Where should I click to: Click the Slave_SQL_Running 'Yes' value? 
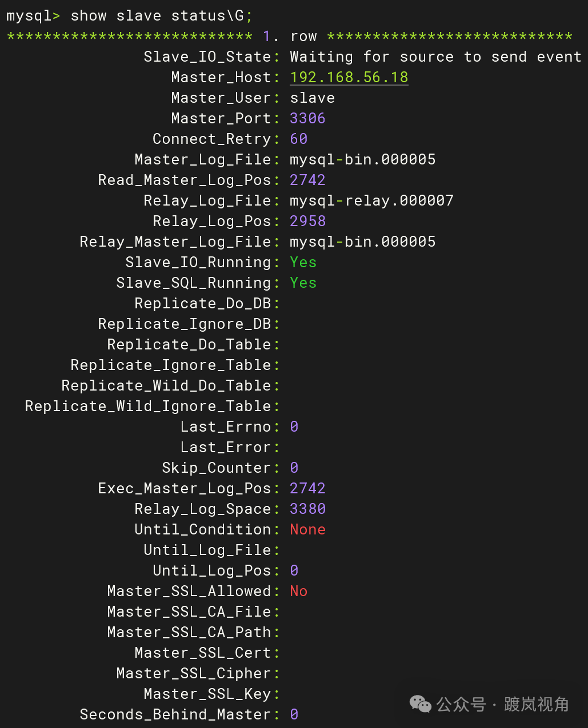pyautogui.click(x=303, y=283)
